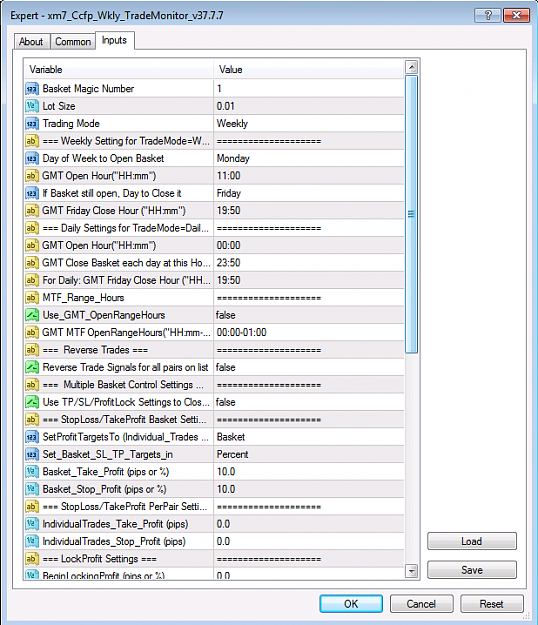Click the scrollbar down arrow
The height and width of the screenshot is (625, 538).
click(x=411, y=571)
